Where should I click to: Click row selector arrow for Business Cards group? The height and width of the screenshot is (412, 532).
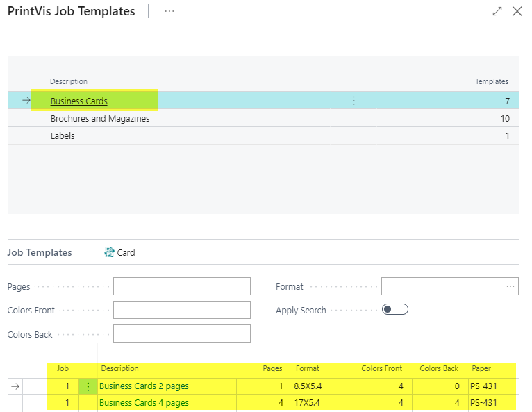[x=26, y=101]
